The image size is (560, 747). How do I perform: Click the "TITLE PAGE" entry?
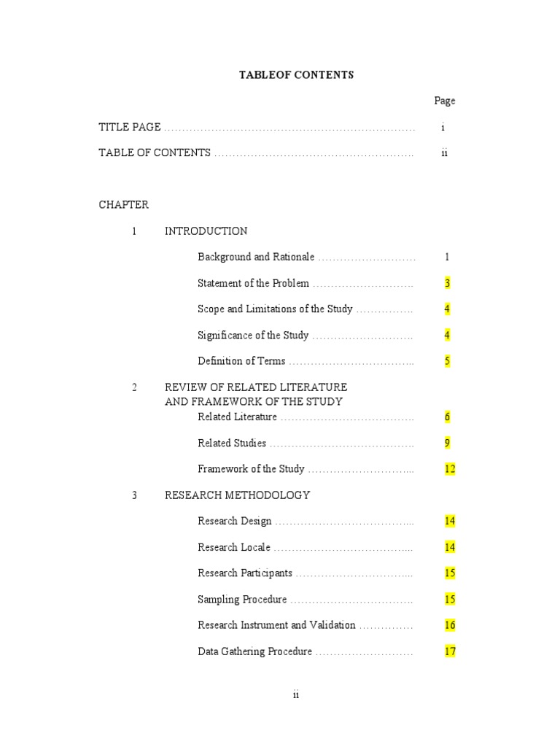[130, 127]
